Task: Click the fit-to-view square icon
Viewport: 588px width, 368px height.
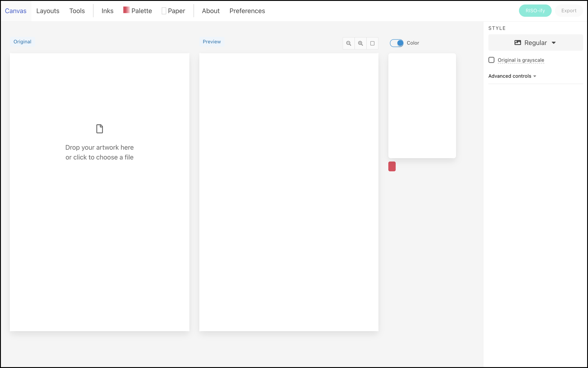Action: [x=372, y=43]
